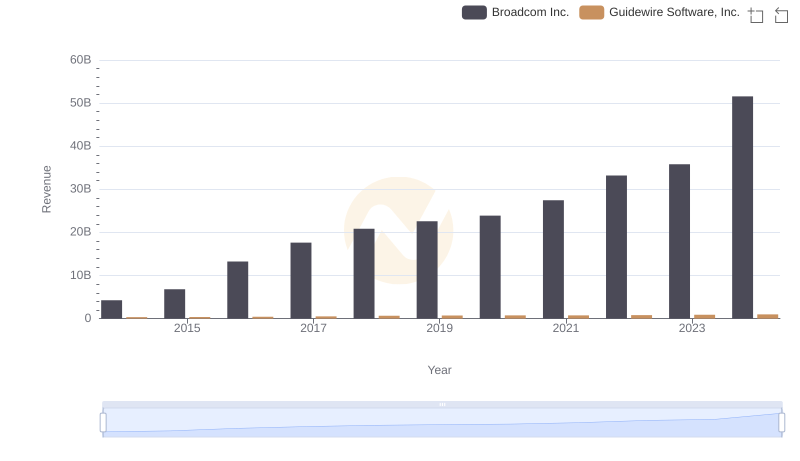Click the 2021 x-axis label
The width and height of the screenshot is (800, 461).
click(x=566, y=328)
